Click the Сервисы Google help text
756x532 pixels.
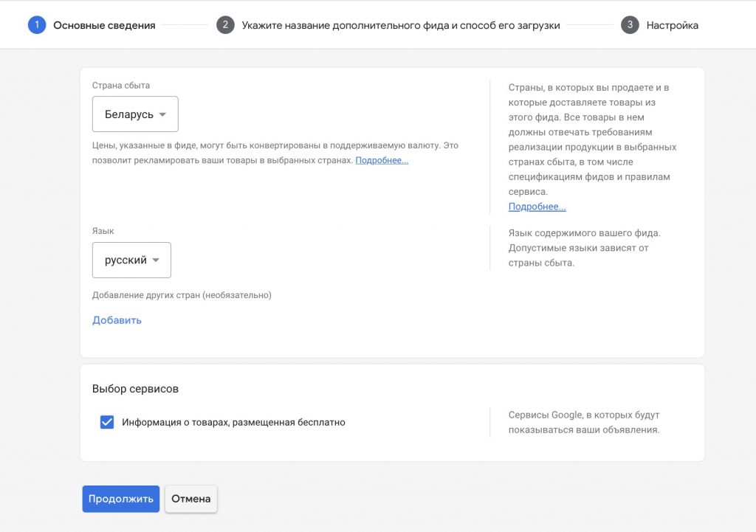click(584, 422)
